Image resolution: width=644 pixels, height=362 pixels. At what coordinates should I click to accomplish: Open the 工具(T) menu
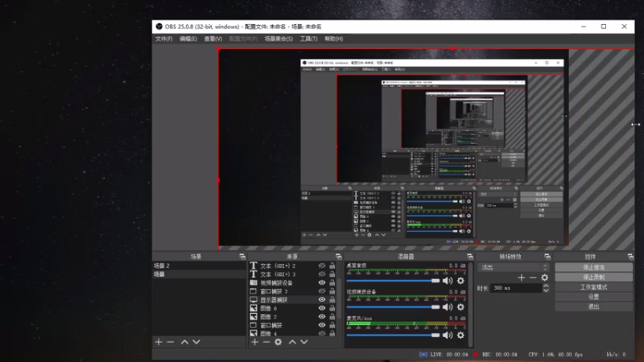click(x=308, y=39)
